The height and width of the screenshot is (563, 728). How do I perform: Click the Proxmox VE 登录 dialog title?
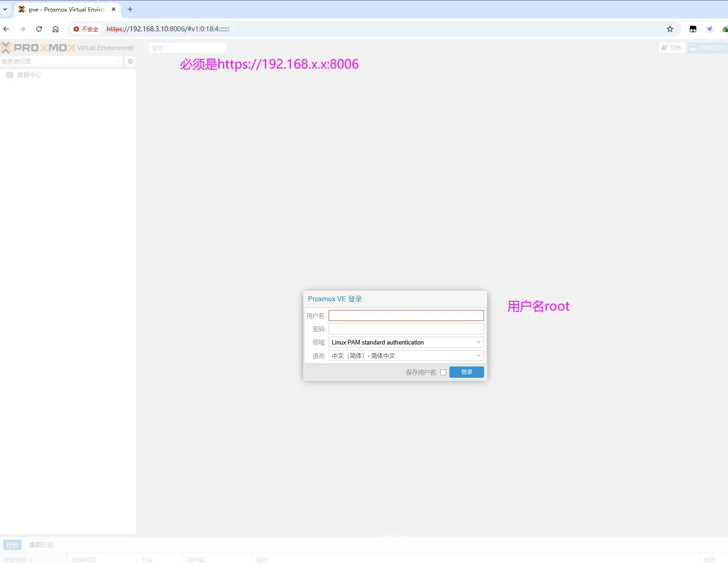click(335, 299)
